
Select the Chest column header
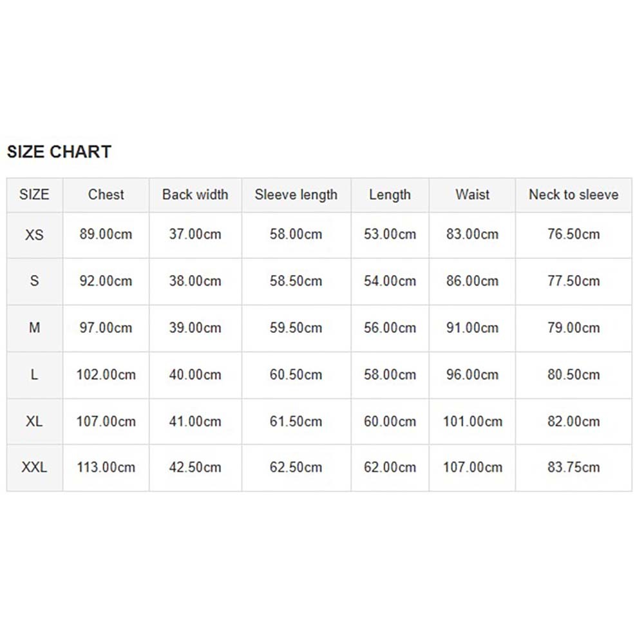[106, 194]
